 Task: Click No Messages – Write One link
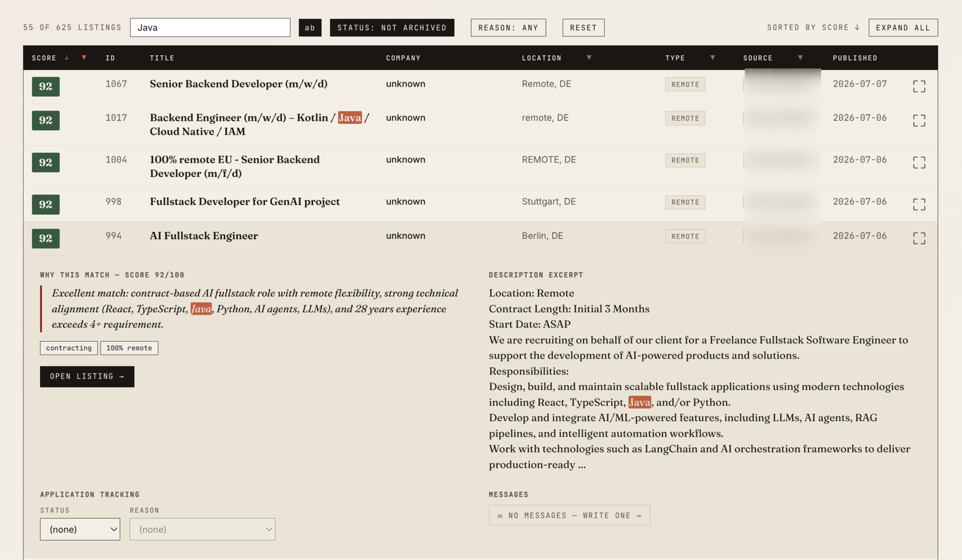click(x=570, y=515)
